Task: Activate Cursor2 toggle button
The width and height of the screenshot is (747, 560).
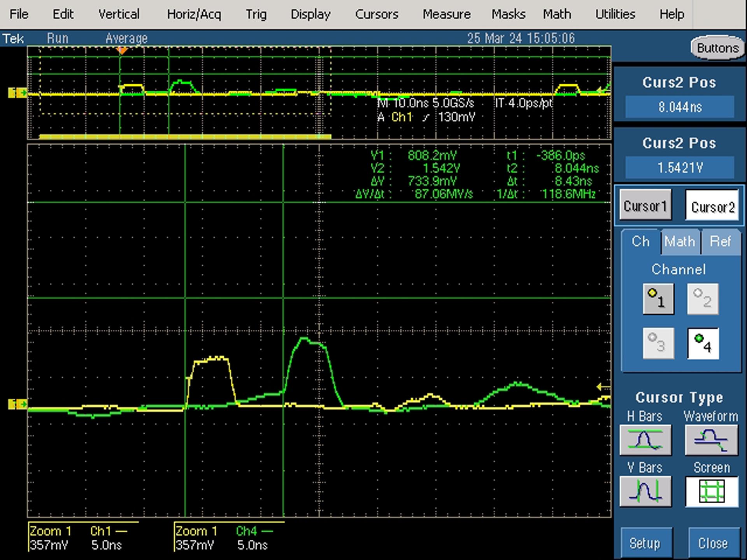Action: tap(712, 205)
